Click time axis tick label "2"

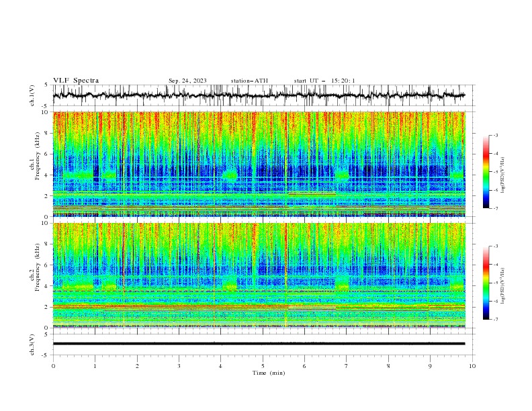pyautogui.click(x=137, y=366)
